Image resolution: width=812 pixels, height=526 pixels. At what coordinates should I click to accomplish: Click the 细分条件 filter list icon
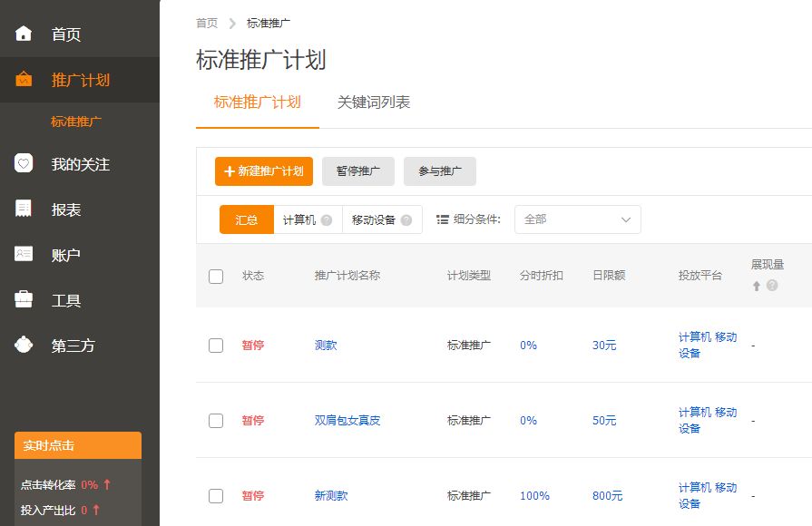[444, 219]
